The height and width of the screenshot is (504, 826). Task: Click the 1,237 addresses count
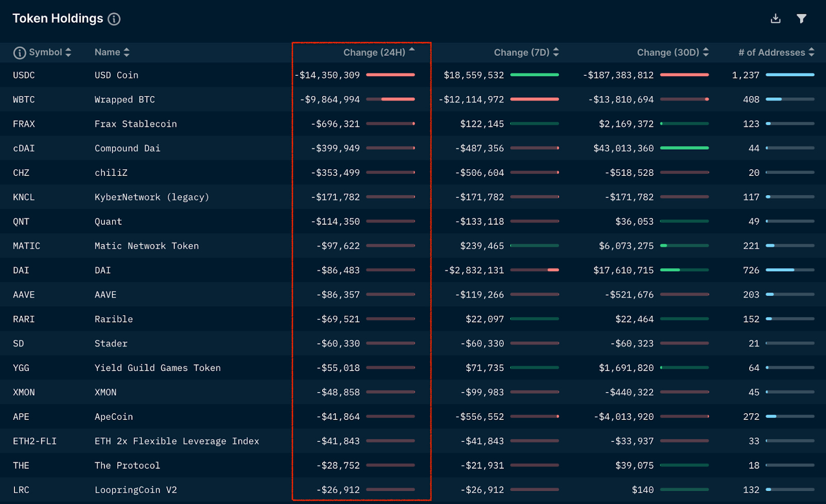pyautogui.click(x=746, y=75)
